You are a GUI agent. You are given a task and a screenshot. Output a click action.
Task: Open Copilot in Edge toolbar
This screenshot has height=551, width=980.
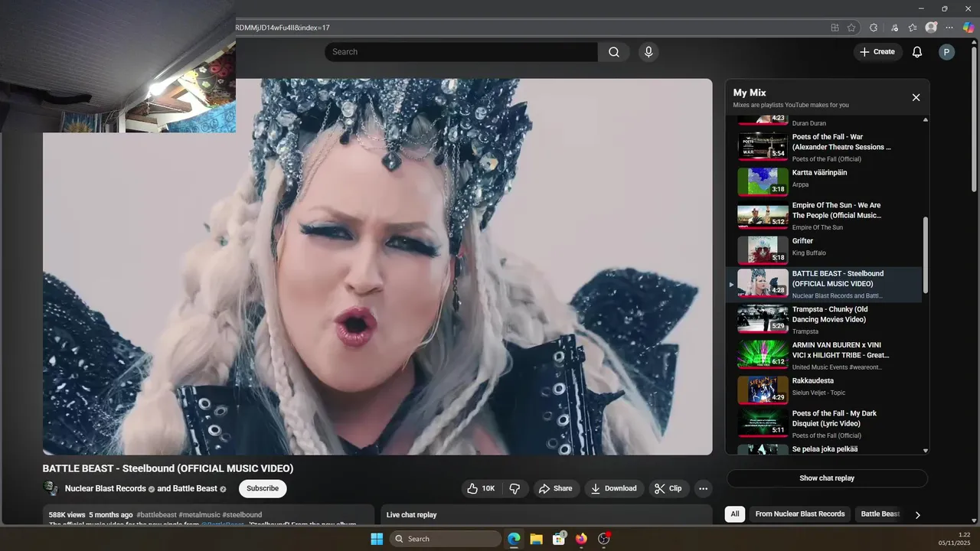(969, 28)
